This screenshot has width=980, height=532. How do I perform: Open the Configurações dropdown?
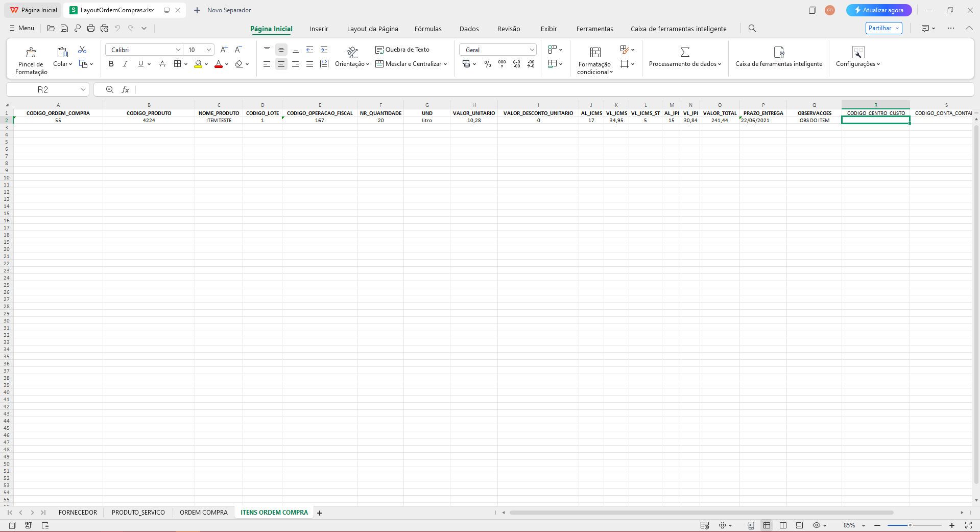pos(878,64)
